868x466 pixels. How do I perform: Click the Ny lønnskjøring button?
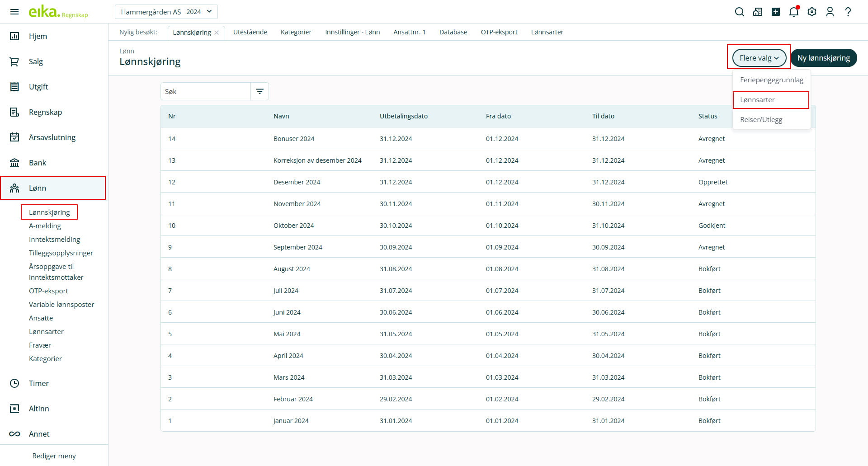824,58
